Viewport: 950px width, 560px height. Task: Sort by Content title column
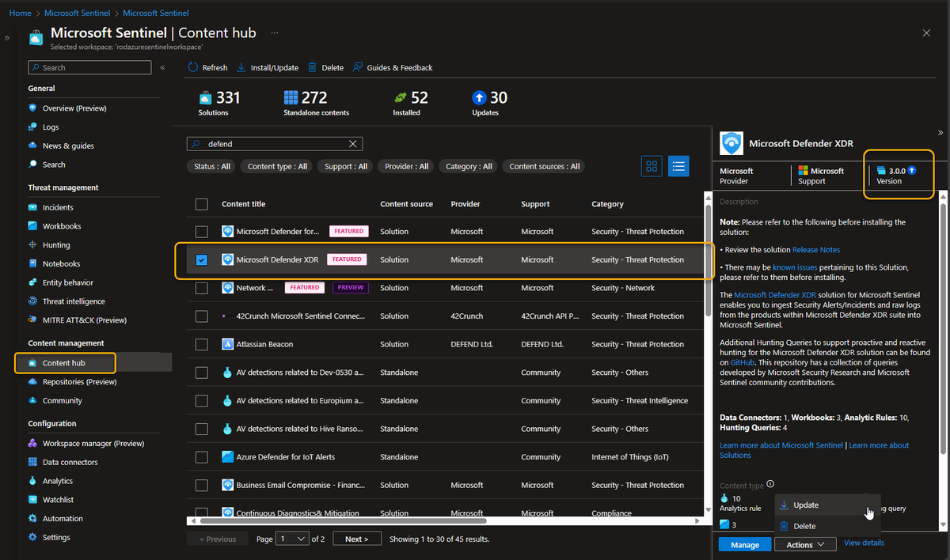pos(243,204)
